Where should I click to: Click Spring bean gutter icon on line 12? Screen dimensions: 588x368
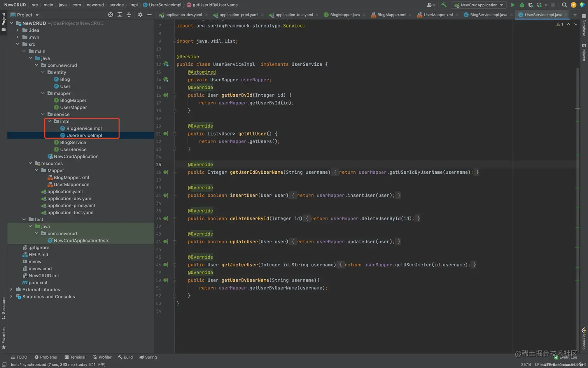pos(166,64)
